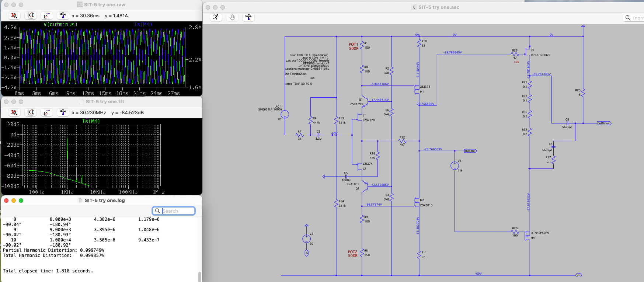
Task: Click the .step TEMP 30 70 5 directive
Action: [x=298, y=84]
